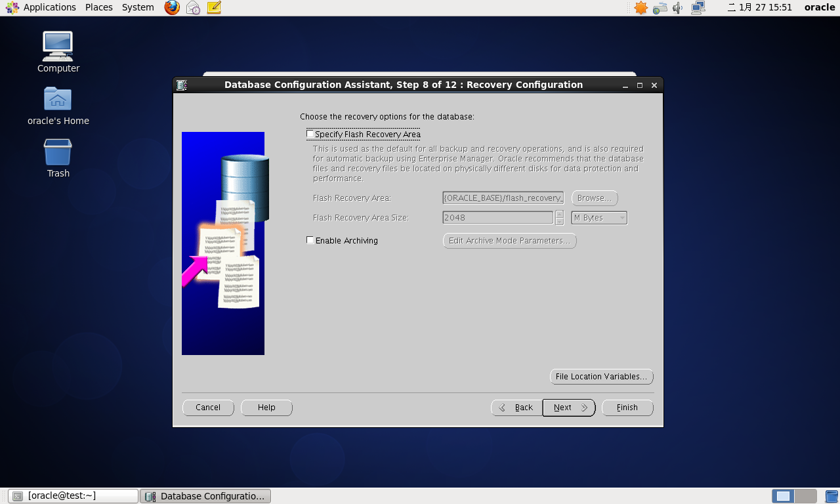Open the Places menu
The width and height of the screenshot is (840, 504).
point(99,7)
